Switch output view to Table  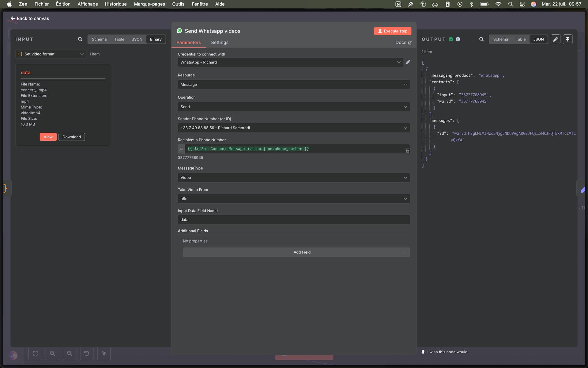click(520, 39)
